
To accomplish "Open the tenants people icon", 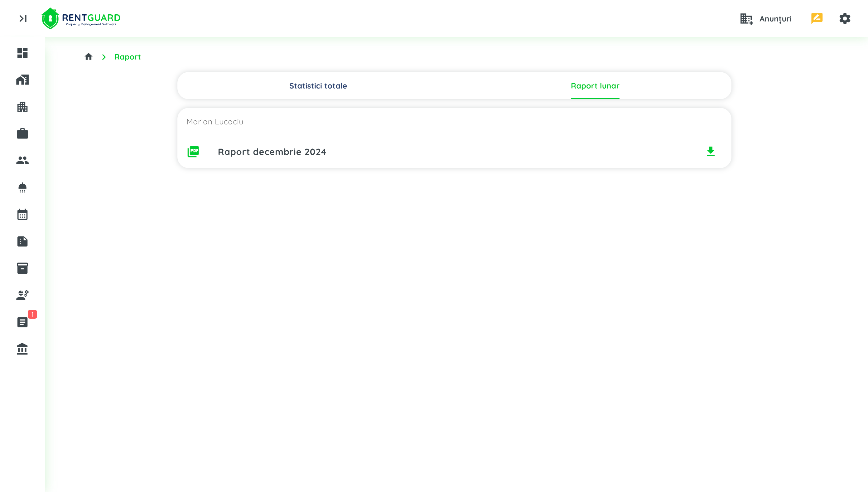I will click(x=22, y=161).
